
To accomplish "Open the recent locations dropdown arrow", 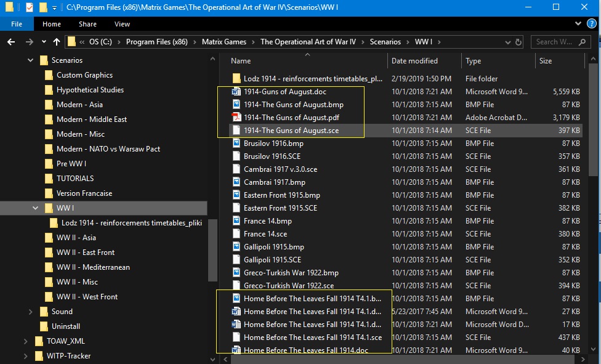I will [x=44, y=42].
